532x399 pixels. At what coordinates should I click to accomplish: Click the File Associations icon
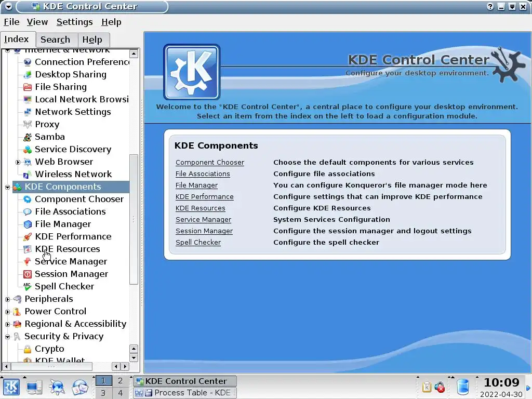[28, 212]
